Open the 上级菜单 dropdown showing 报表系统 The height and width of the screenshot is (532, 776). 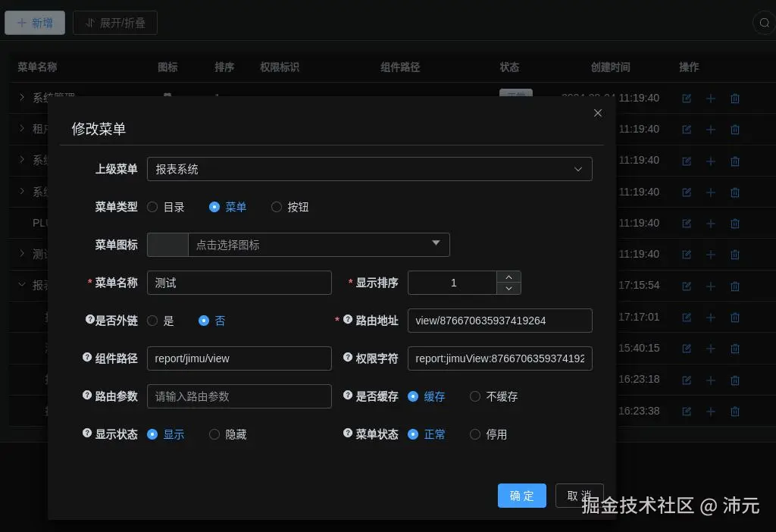coord(370,169)
